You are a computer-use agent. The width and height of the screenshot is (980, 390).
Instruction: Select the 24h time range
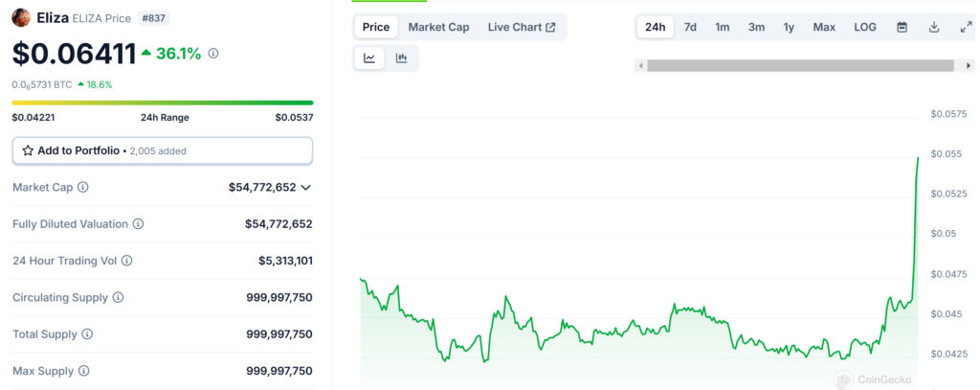tap(656, 27)
